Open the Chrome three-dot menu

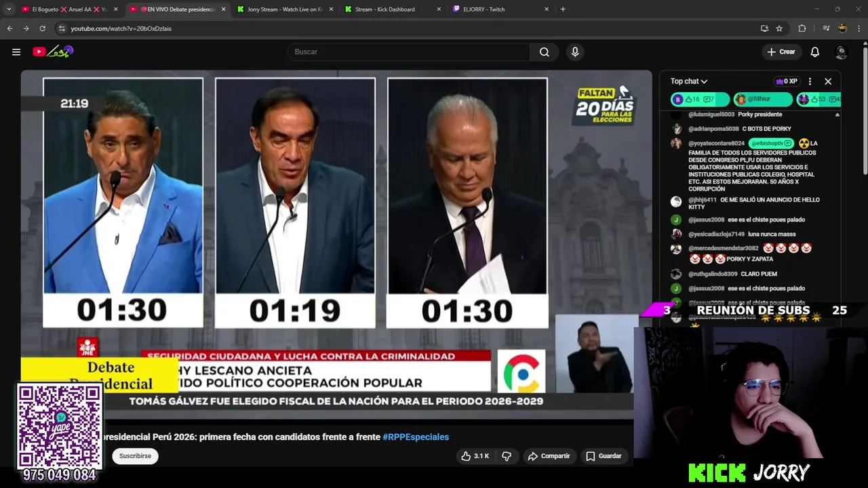[859, 28]
